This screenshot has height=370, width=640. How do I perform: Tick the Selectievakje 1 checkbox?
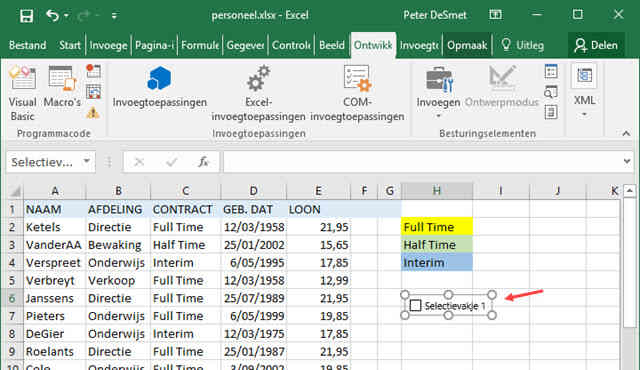point(416,306)
